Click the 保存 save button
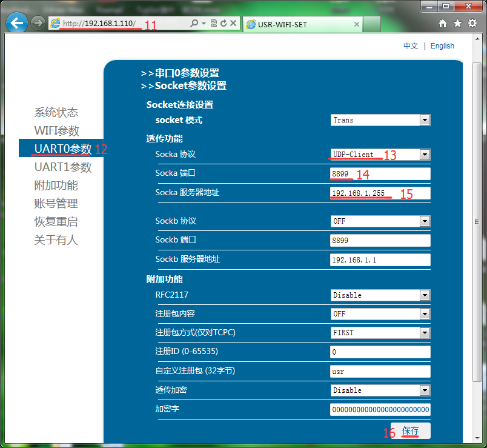 411,431
